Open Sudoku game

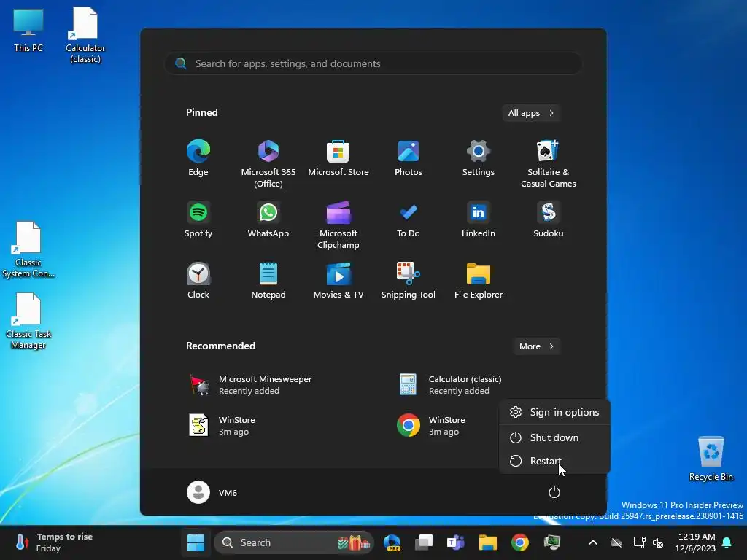[x=549, y=219]
